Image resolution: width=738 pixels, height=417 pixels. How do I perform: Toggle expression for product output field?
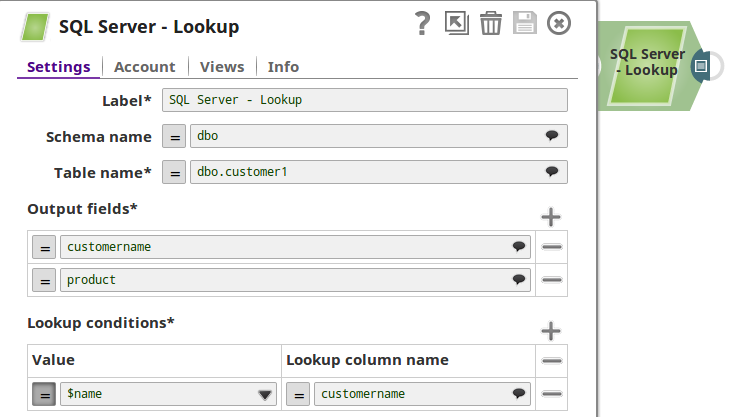point(44,280)
